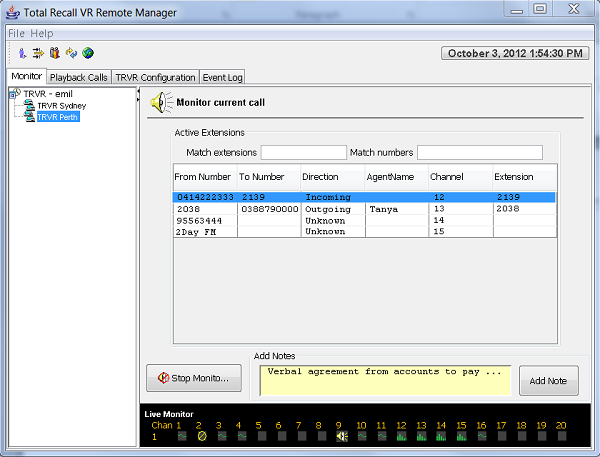Select channel 9 speaker indicator in Live Monitor
600x457 pixels.
[x=341, y=436]
